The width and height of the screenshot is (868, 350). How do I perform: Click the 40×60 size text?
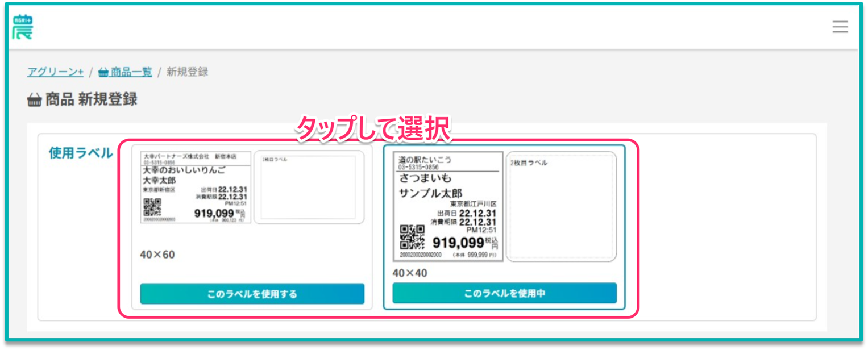tap(157, 255)
